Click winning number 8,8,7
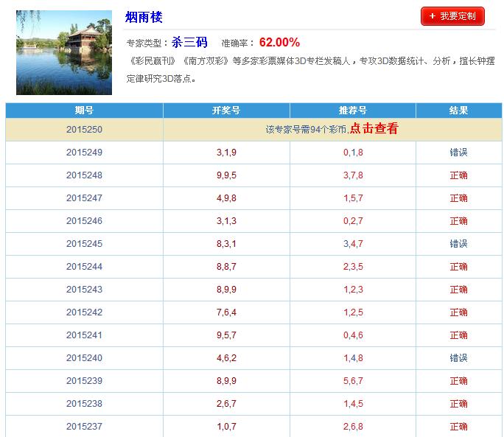Image resolution: width=504 pixels, height=437 pixels. pos(226,267)
